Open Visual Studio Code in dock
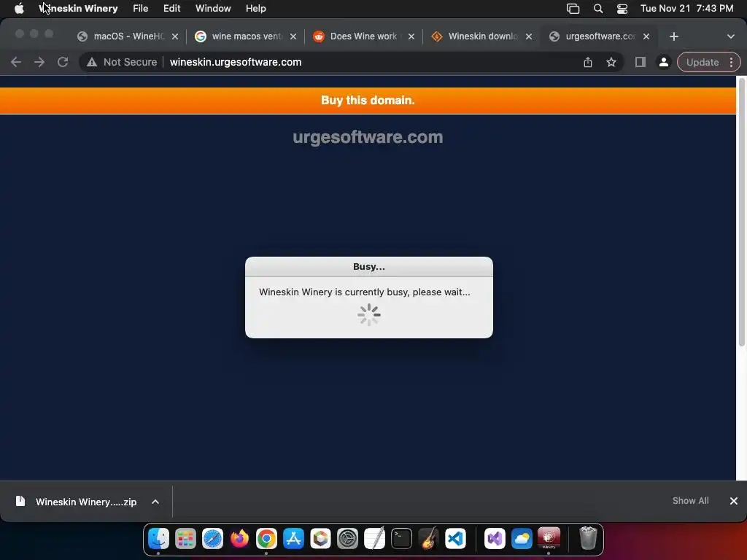Viewport: 747px width, 560px height. pos(455,539)
